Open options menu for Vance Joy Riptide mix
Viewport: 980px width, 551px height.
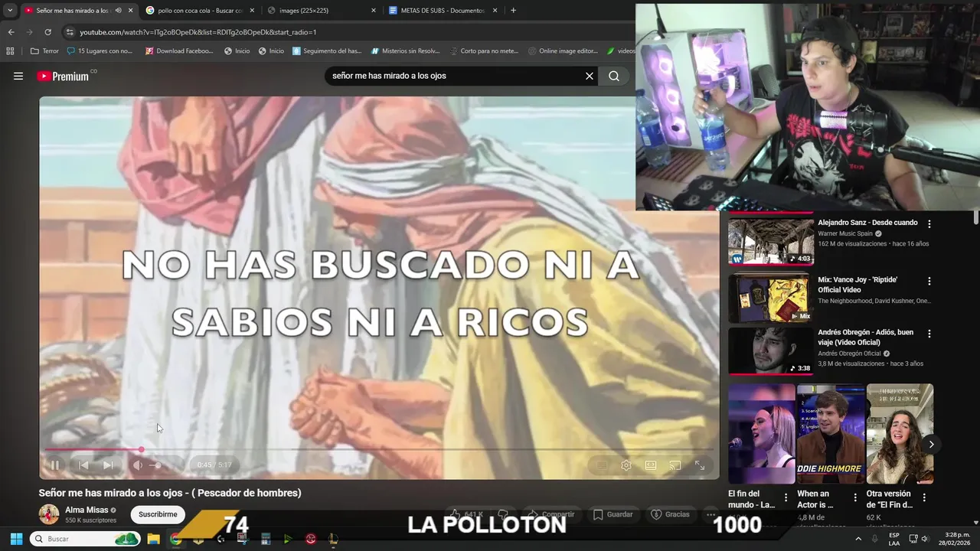pyautogui.click(x=929, y=282)
